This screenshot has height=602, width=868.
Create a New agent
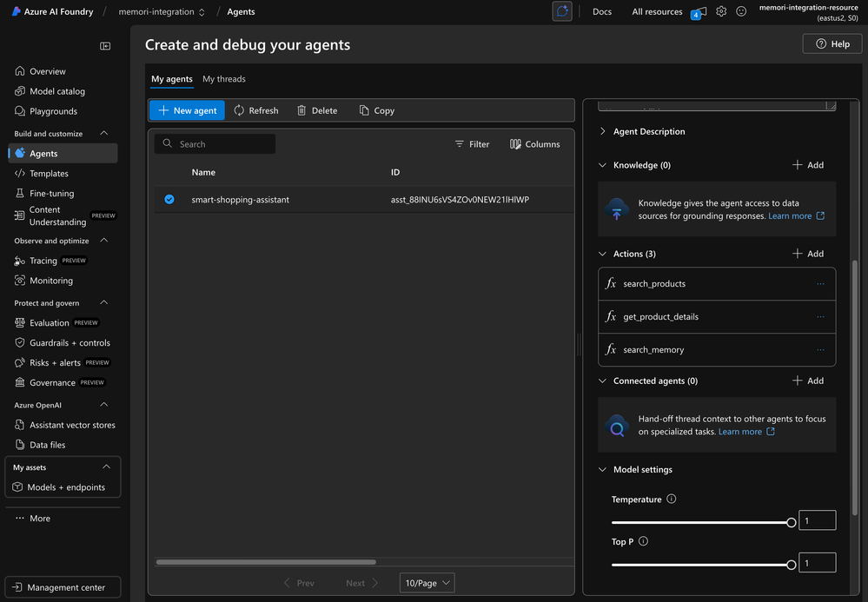187,110
